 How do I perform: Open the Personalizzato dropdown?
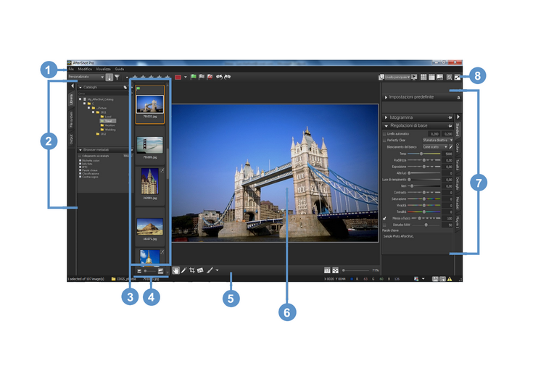85,77
